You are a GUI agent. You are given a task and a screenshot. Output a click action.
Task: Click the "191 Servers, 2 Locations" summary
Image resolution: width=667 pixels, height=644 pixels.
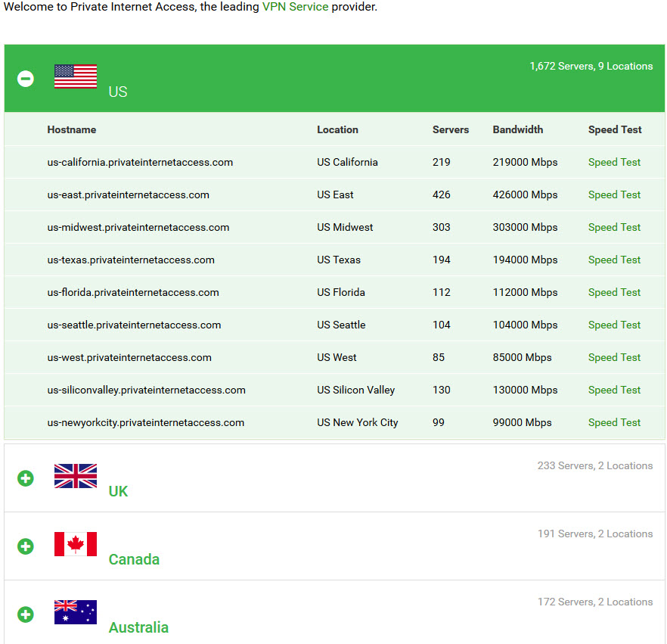[595, 534]
